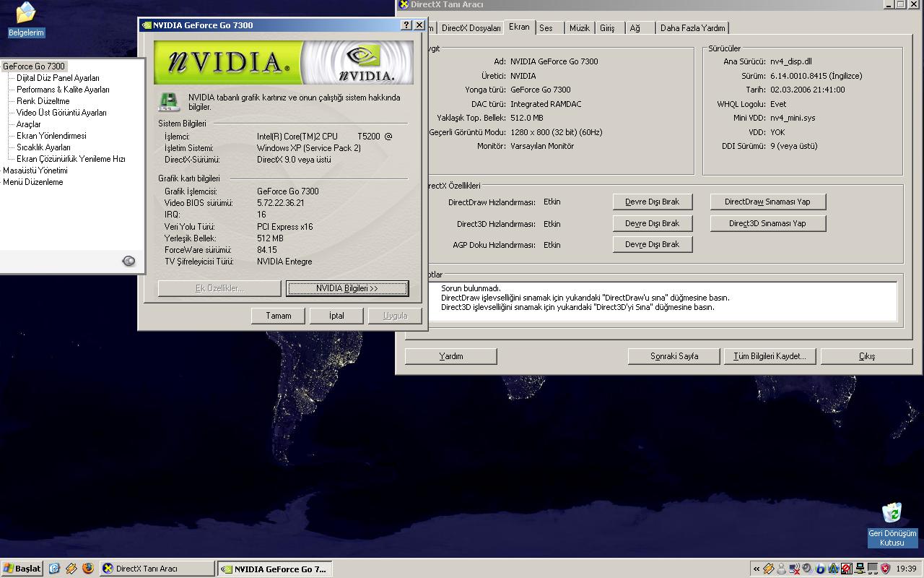Click the PCI Express x16 value
Viewport: 924px width, 578px height.
coord(285,227)
